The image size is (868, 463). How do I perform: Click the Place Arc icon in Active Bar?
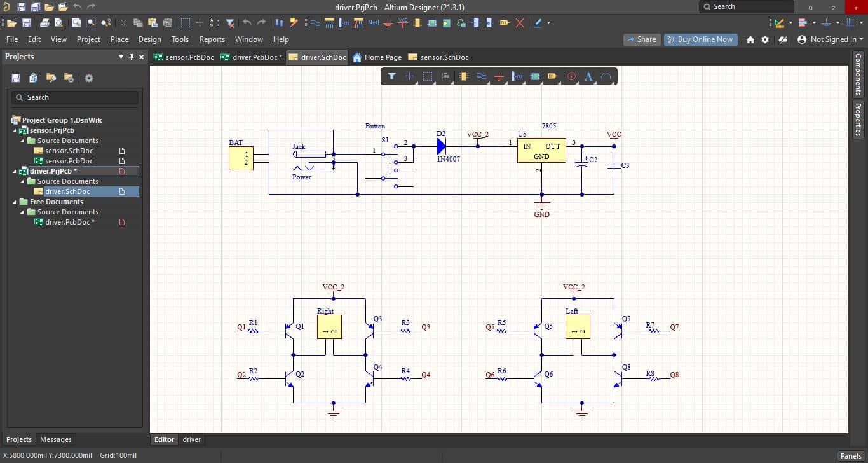pyautogui.click(x=606, y=76)
